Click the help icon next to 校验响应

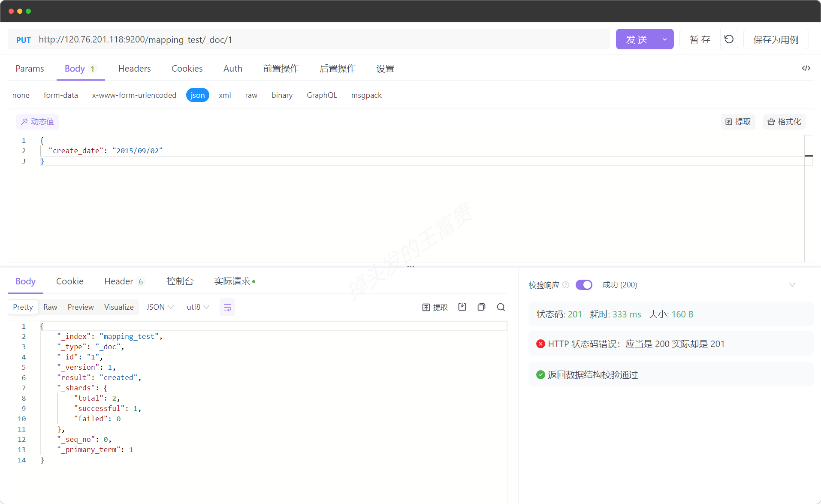[566, 285]
